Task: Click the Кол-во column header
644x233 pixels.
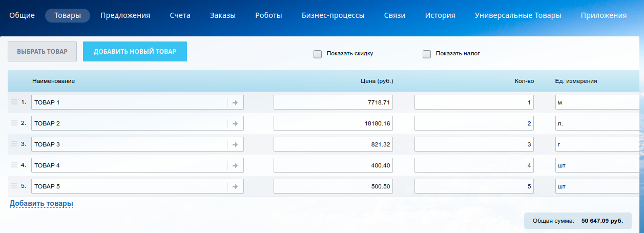Action: point(525,81)
